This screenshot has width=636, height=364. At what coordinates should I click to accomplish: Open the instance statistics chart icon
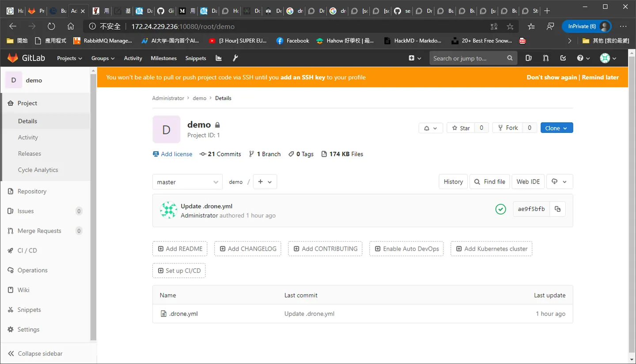pos(218,58)
